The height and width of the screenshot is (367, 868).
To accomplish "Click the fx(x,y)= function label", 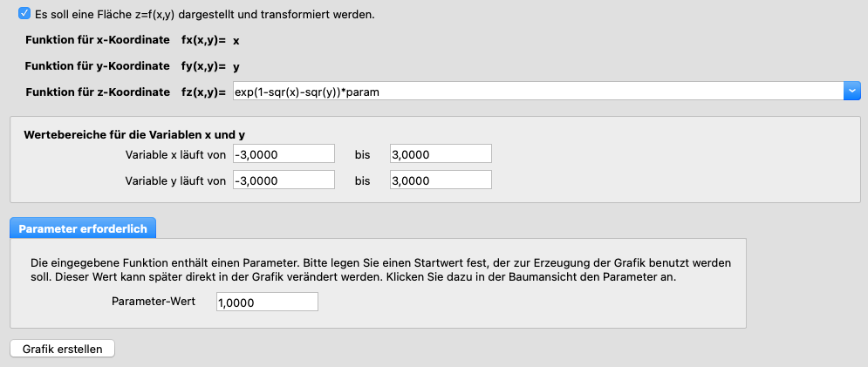I will click(x=202, y=40).
